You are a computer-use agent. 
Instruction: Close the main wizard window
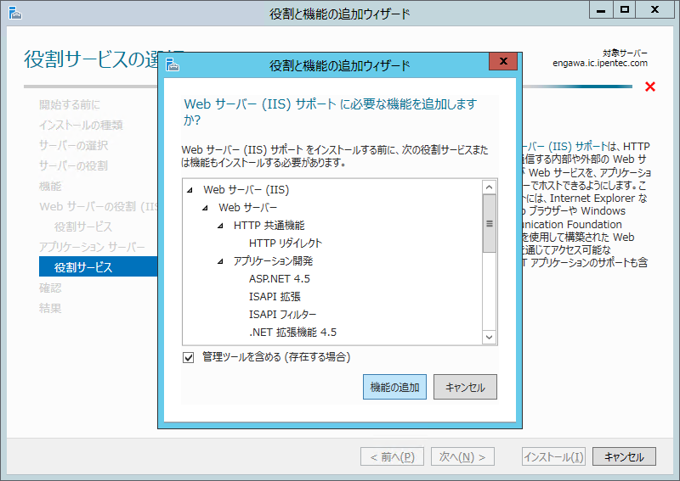[x=655, y=10]
